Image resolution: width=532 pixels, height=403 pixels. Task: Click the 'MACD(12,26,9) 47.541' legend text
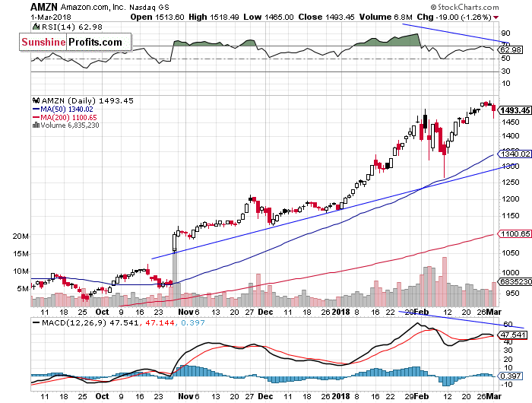click(90, 322)
